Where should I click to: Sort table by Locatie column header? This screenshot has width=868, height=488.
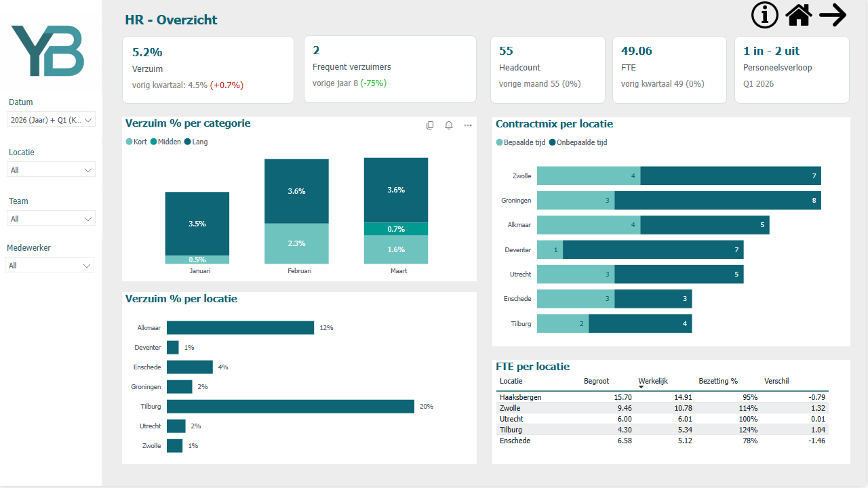[511, 381]
